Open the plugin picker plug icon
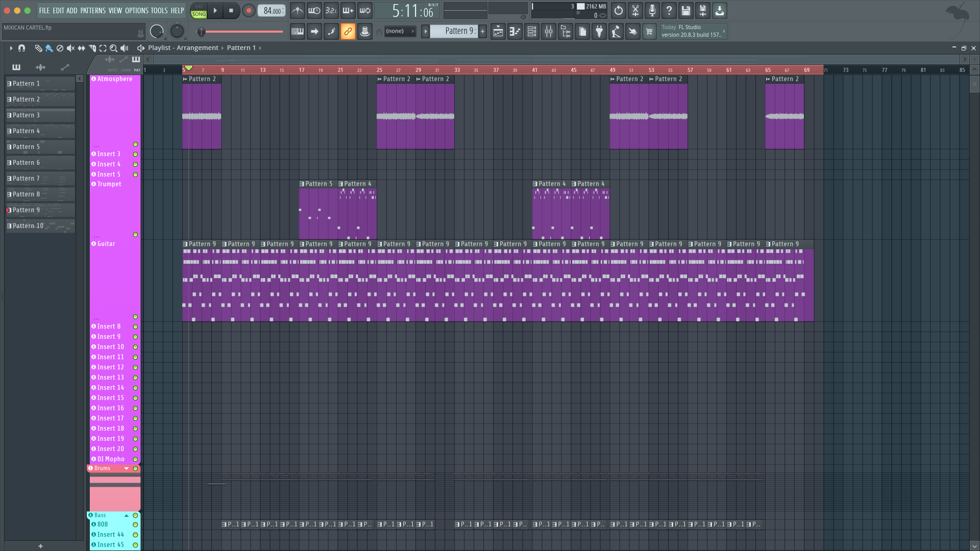 coord(599,32)
